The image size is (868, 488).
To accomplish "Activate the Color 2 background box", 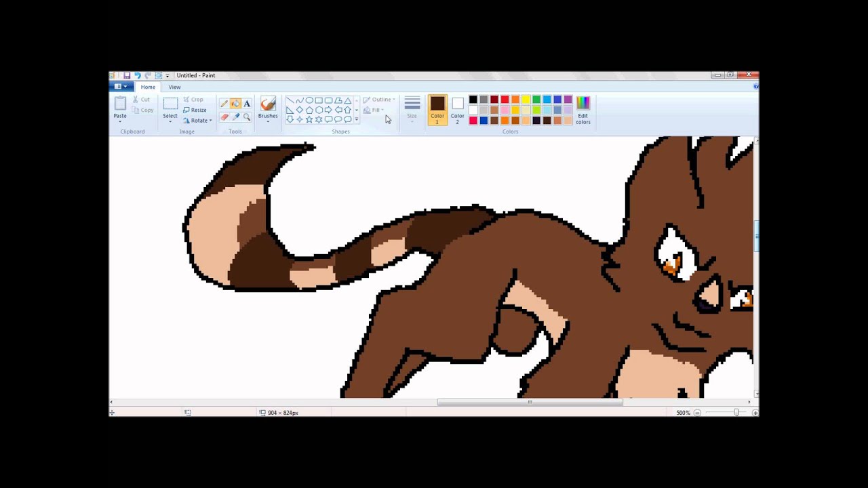I will (x=458, y=110).
